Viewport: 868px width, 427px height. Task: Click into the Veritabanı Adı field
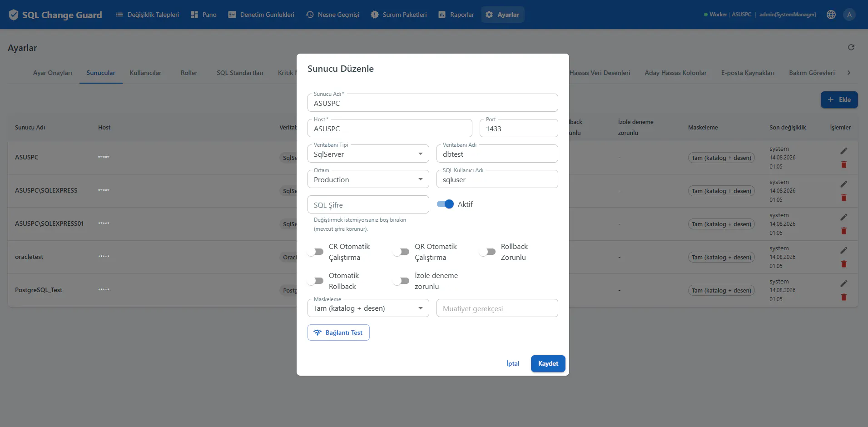point(497,154)
